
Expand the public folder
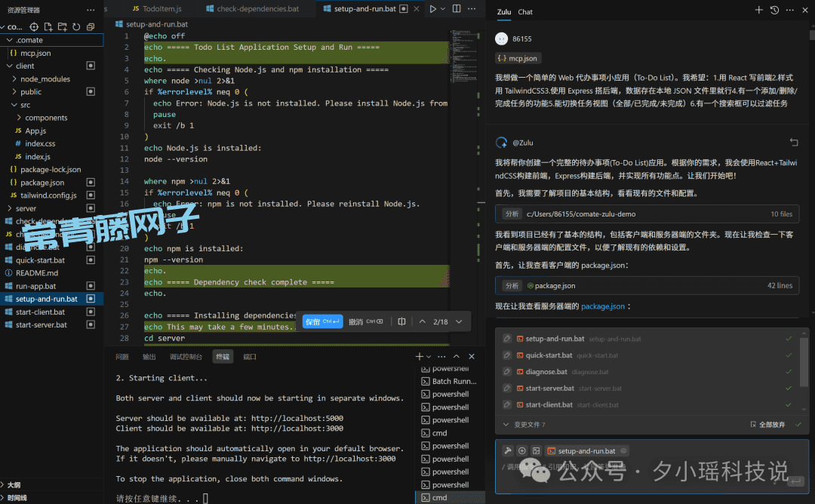pos(14,92)
